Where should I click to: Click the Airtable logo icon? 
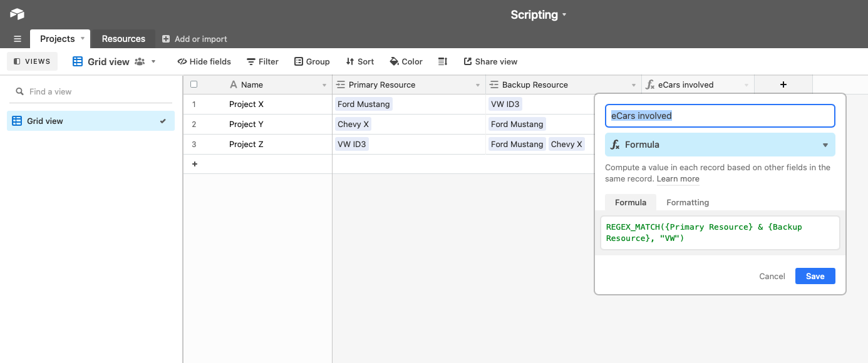[x=17, y=14]
